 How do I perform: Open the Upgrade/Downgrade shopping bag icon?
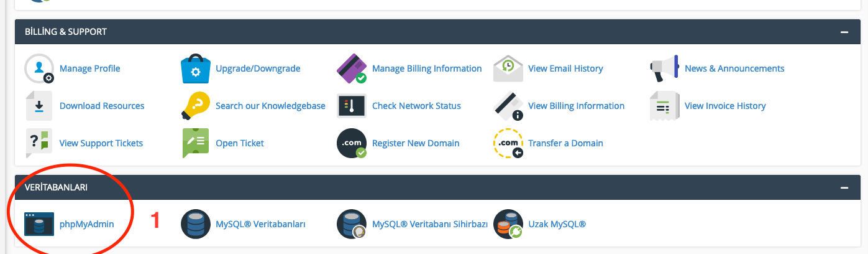coord(196,68)
